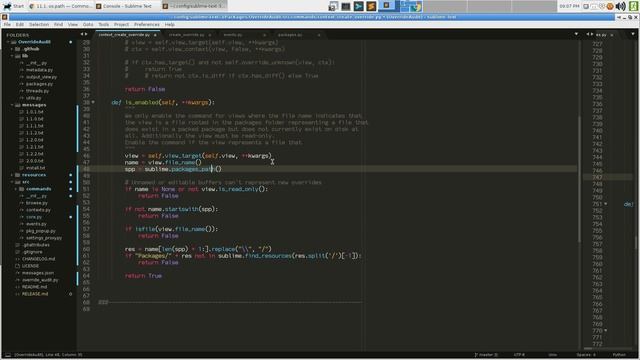Open CHANGELOG.md in the sidebar
640x360 pixels.
(x=38, y=259)
